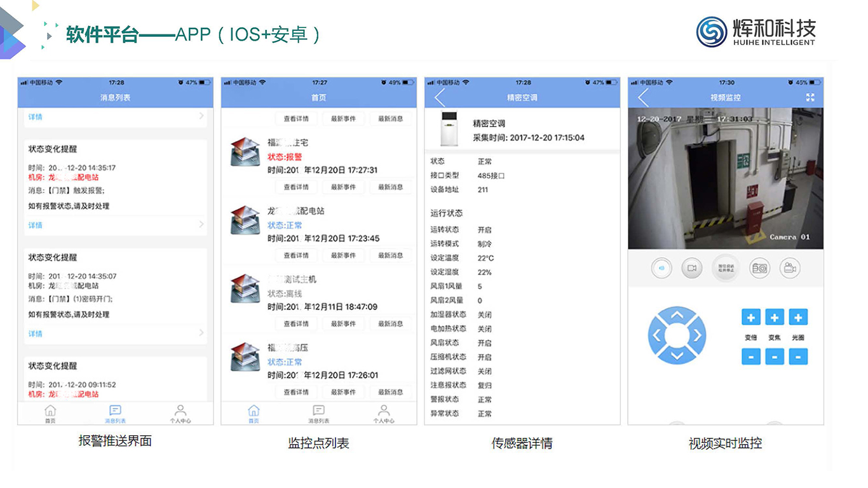Tap the movie camera record icon
The image size is (868, 488).
click(x=789, y=268)
